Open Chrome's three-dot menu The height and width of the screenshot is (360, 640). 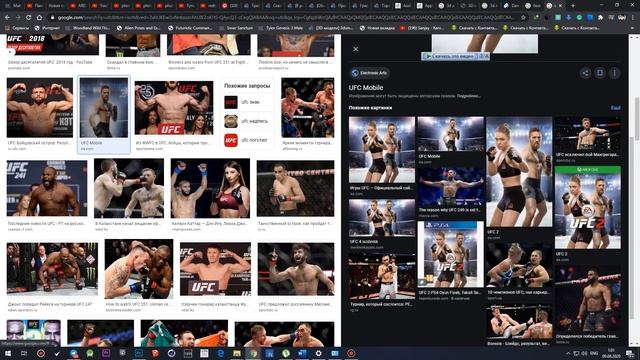point(634,18)
